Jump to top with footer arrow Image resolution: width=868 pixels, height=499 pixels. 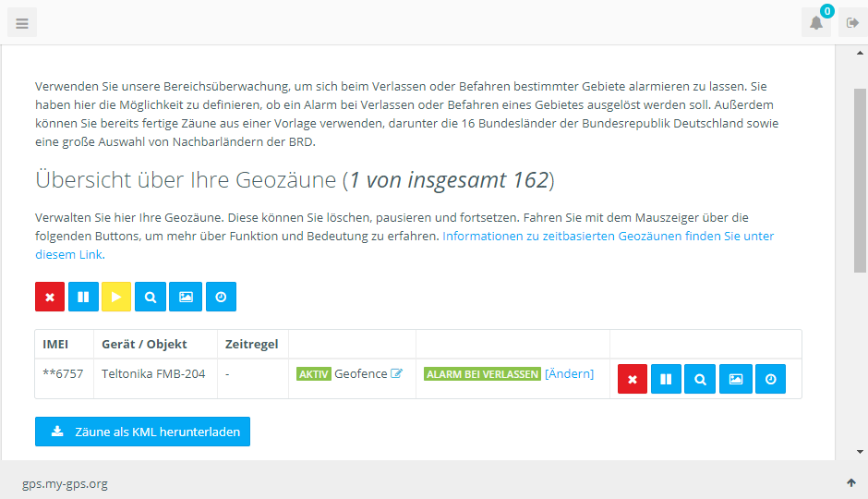click(851, 483)
